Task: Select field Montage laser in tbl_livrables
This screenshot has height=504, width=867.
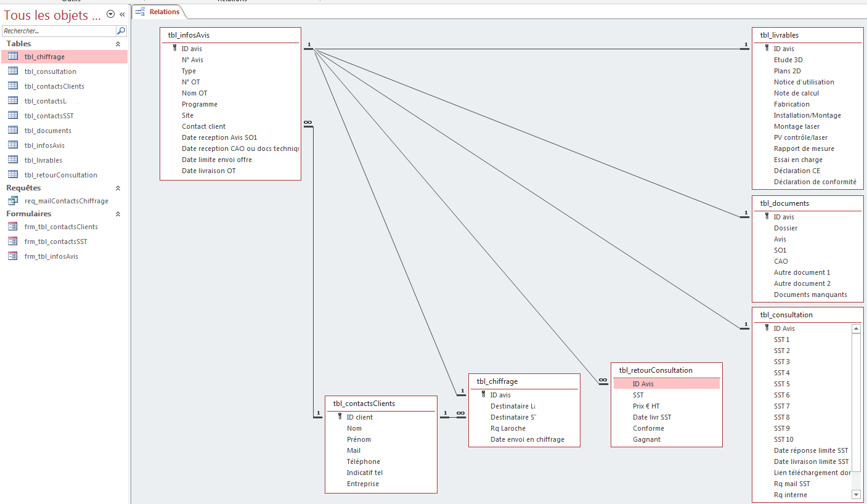Action: (797, 126)
